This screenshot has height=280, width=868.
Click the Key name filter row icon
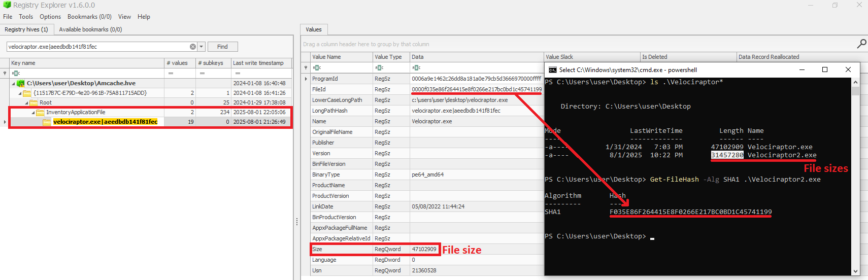click(x=16, y=73)
